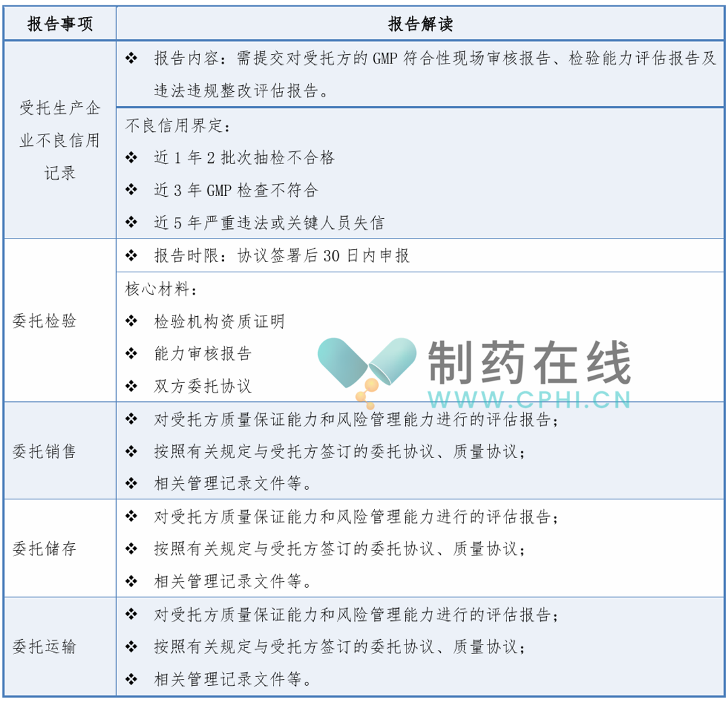This screenshot has width=728, height=702.
Task: Select the 受托生产企业不良信用记录 row label
Action: pyautogui.click(x=60, y=141)
